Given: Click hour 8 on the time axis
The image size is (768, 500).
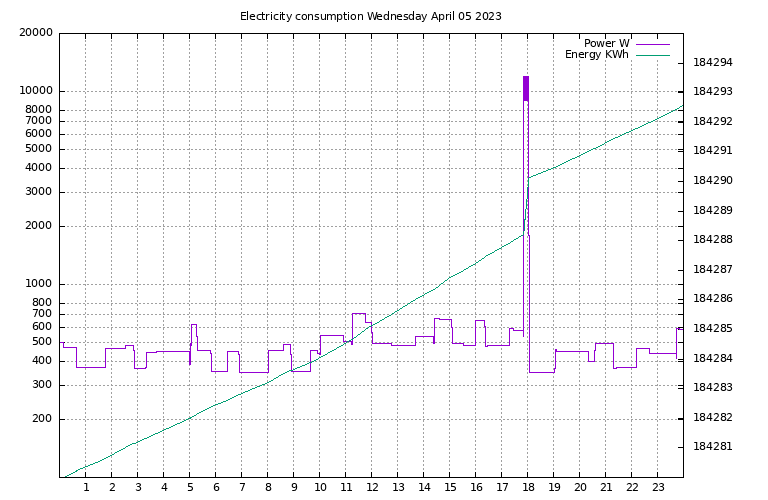Looking at the screenshot, I should [268, 487].
